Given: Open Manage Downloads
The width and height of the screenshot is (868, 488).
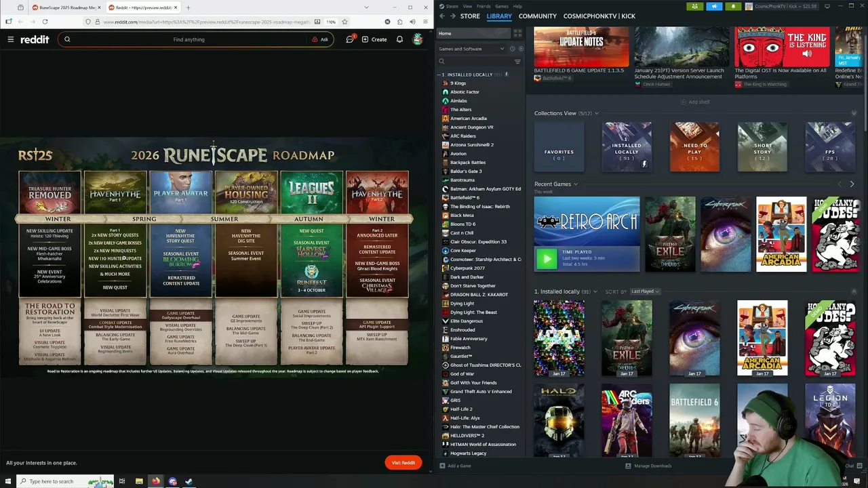Looking at the screenshot, I should tap(648, 466).
